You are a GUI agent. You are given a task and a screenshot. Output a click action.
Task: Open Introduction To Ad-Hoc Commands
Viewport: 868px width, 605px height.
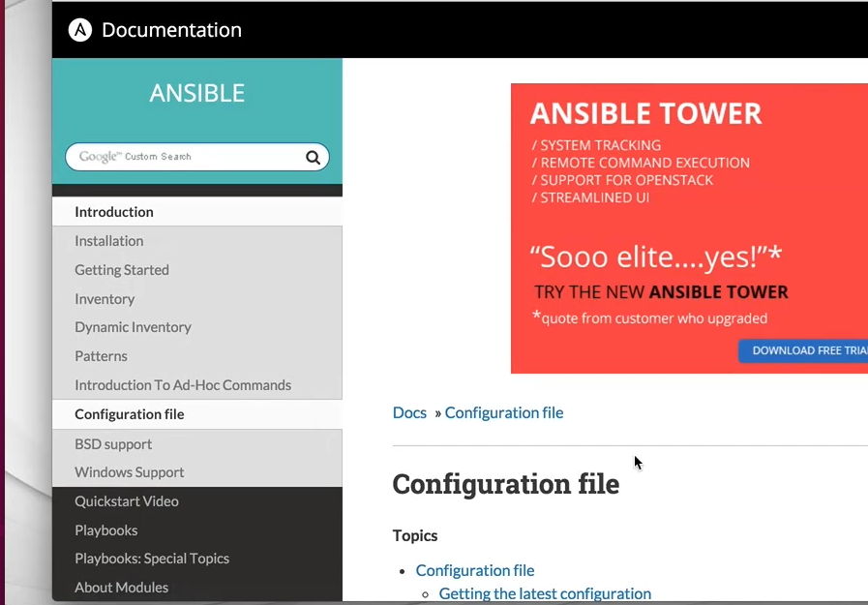click(183, 384)
